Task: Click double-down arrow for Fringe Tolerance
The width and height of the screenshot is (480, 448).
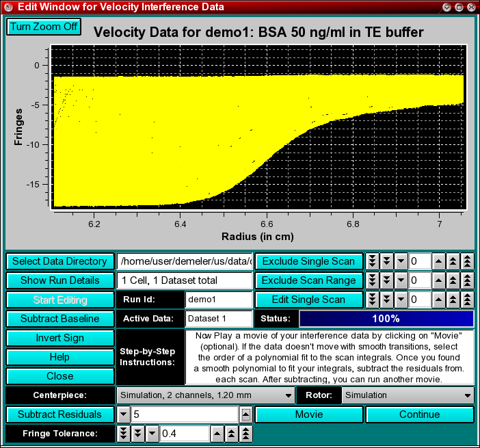Action: 138,434
